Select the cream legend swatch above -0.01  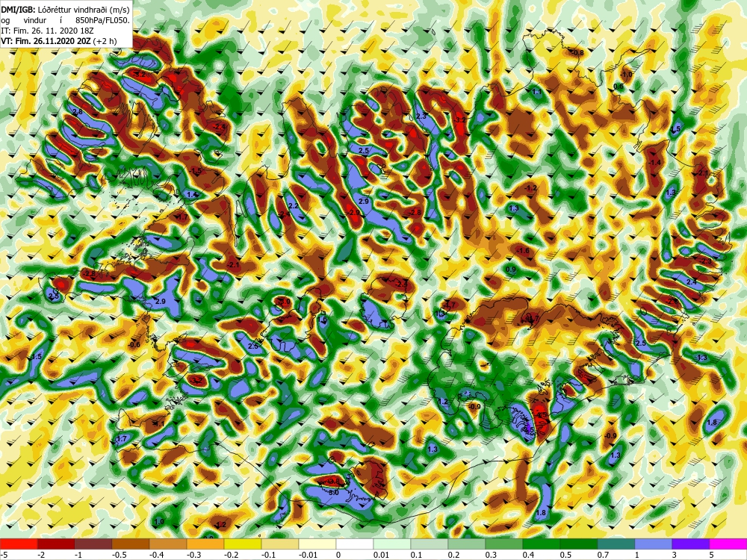[x=317, y=544]
